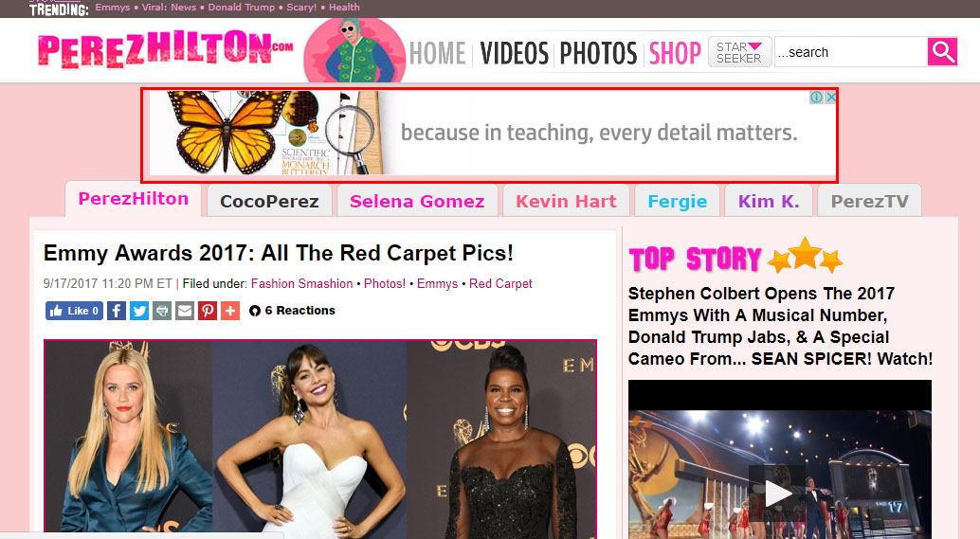Screen dimensions: 980x539
Task: Click the Fashion Smashion tag link
Action: tap(302, 283)
